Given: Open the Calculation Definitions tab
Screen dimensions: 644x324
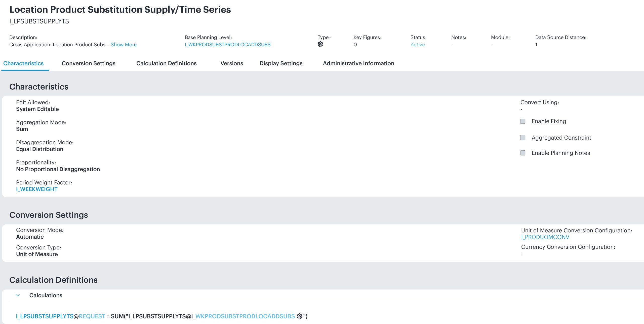Looking at the screenshot, I should click(166, 63).
